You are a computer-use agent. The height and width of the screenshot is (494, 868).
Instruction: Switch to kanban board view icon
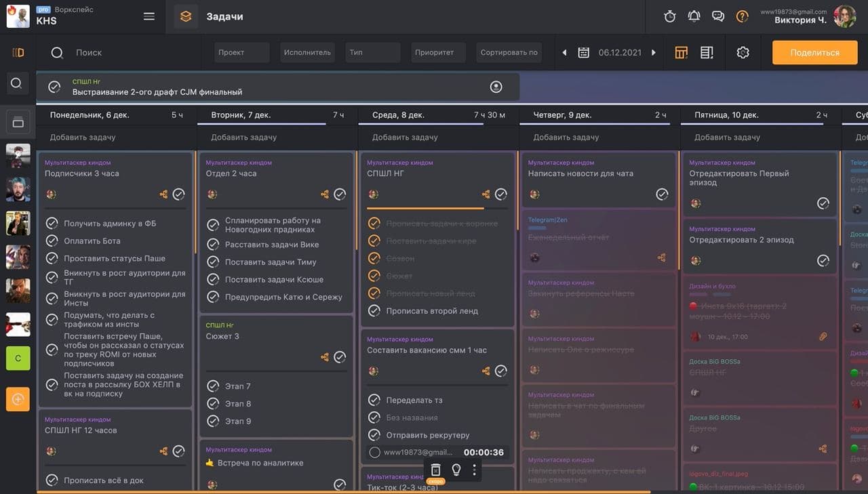(682, 52)
